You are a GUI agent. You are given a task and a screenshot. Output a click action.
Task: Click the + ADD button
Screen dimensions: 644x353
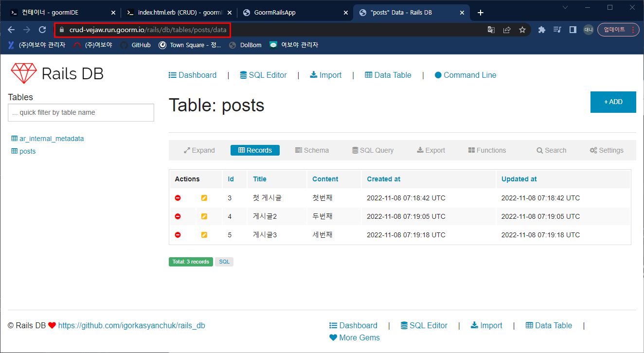(613, 102)
